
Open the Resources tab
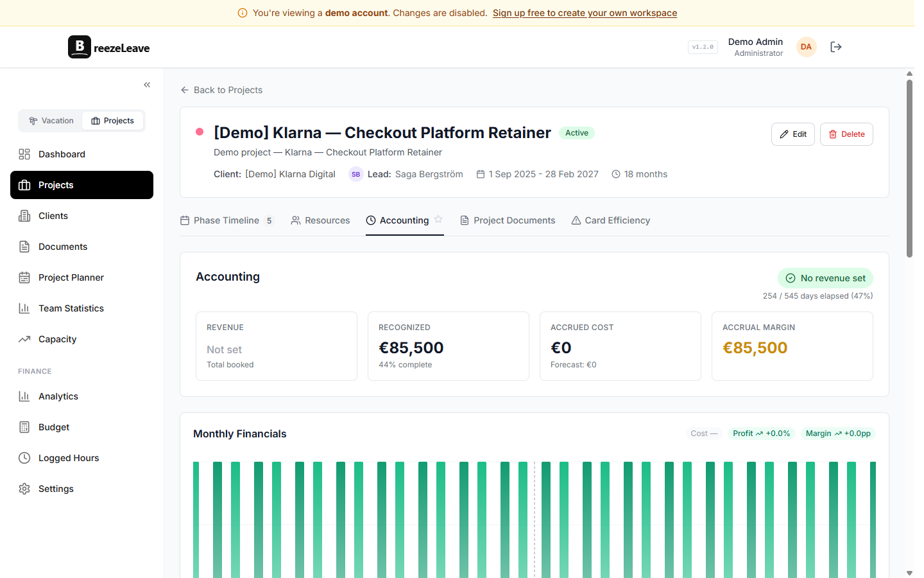coord(320,220)
